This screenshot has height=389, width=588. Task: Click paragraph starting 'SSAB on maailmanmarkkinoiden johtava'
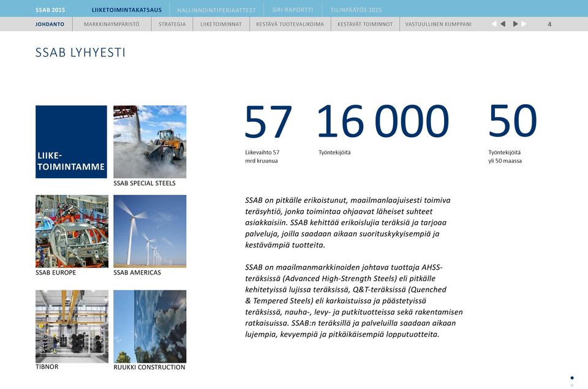tap(353, 300)
